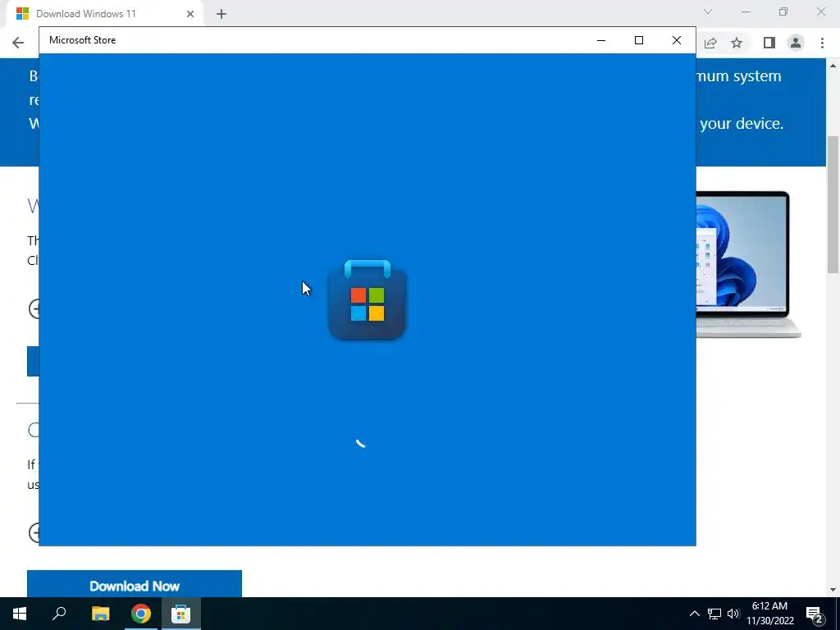
Task: Close the Microsoft Store window
Action: pos(677,40)
